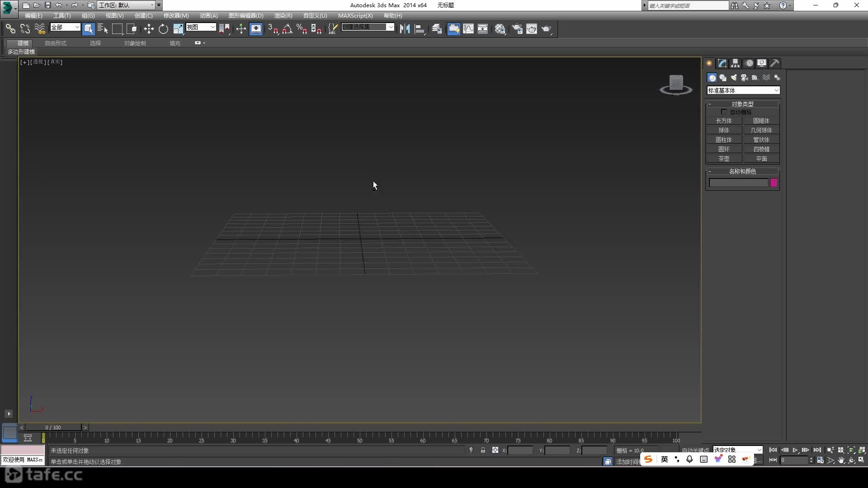Collapse the 名称和颜色 rollout
868x488 pixels.
[742, 171]
